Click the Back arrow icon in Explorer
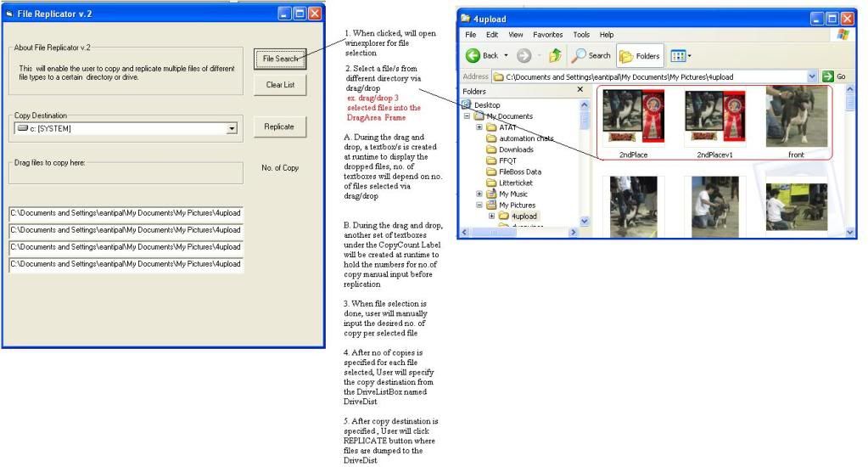868x467 pixels. [x=473, y=56]
